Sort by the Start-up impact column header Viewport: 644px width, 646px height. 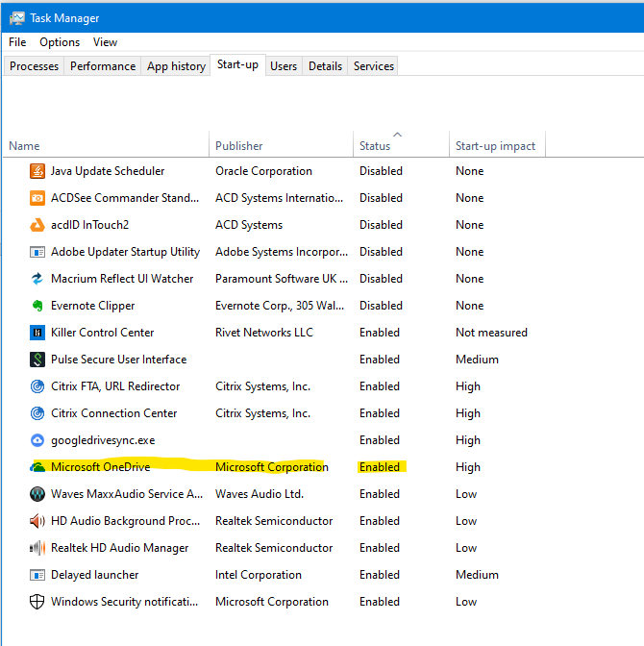tap(496, 146)
